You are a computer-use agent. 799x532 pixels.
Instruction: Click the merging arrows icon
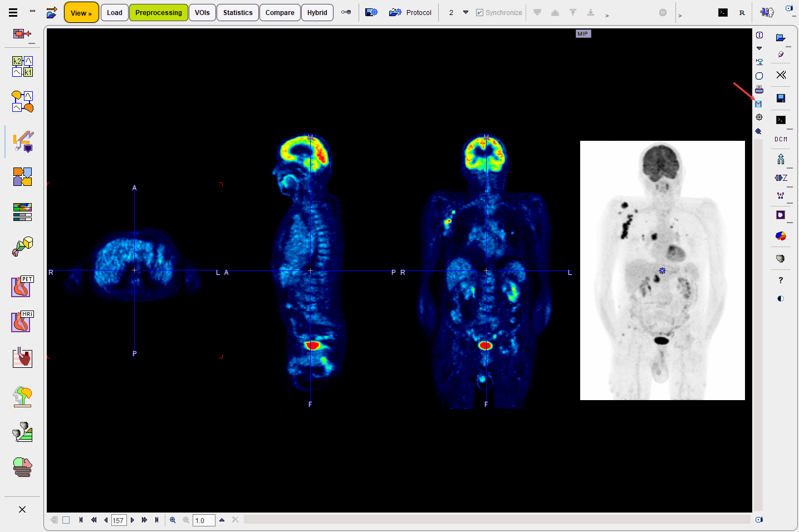click(x=781, y=159)
